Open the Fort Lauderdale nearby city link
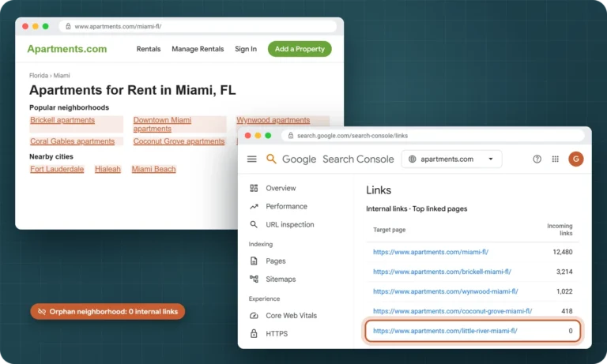The height and width of the screenshot is (364, 607). pos(57,170)
